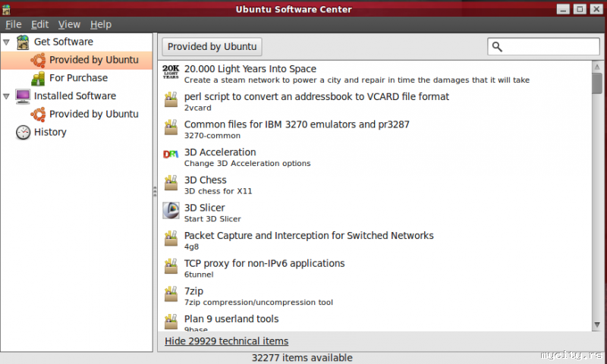
Task: Click the History clock icon in sidebar
Action: point(24,133)
